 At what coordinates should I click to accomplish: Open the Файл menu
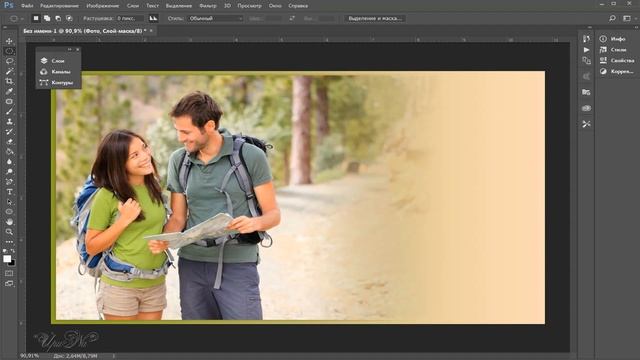(27, 6)
